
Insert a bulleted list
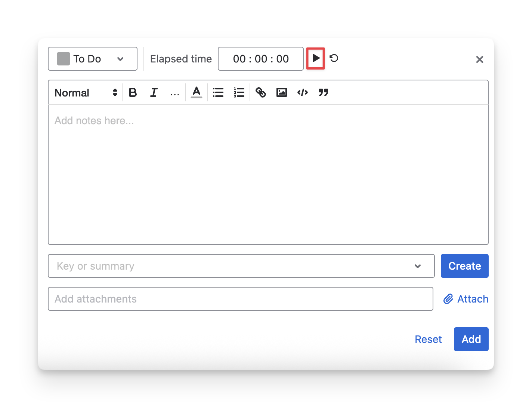[x=218, y=92]
